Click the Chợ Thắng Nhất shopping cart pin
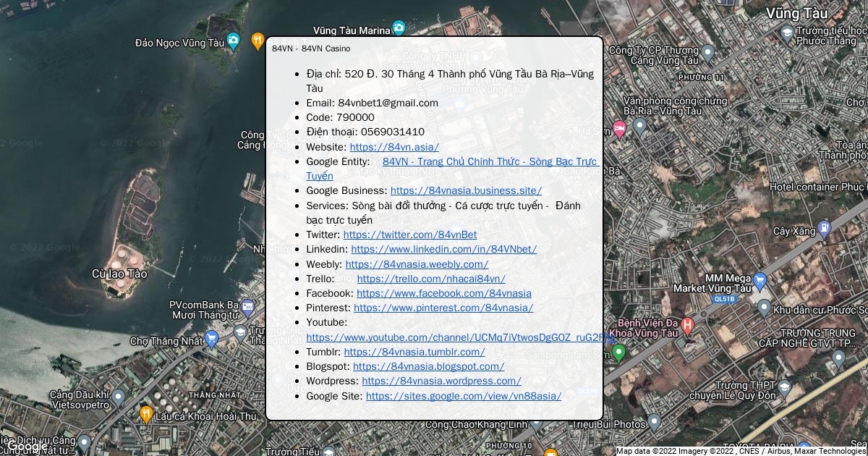Viewport: 868px width, 456px height. coord(211,338)
